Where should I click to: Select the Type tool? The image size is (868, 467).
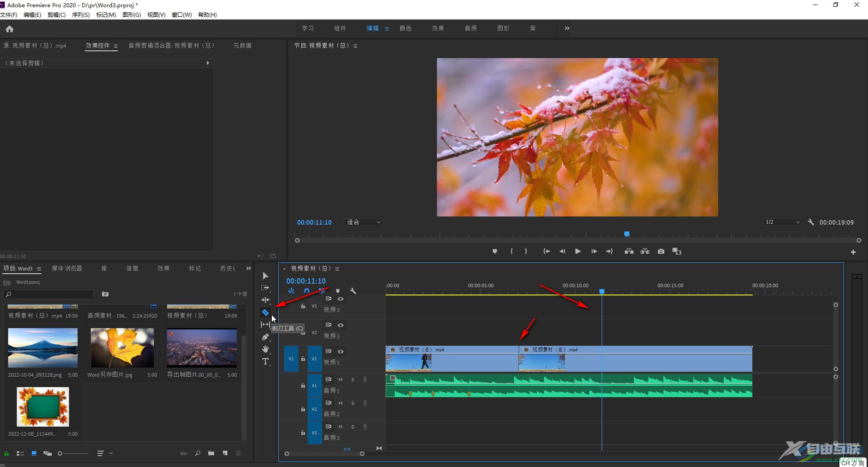(x=265, y=361)
